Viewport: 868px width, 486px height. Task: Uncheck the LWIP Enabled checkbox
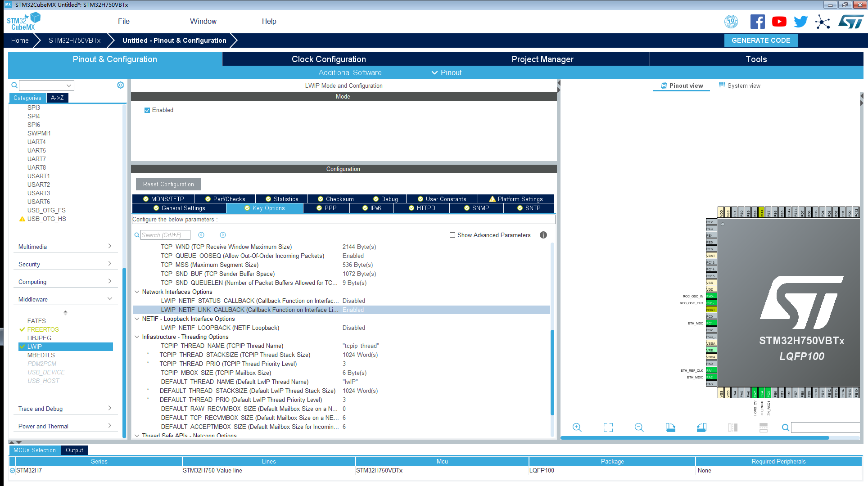point(147,110)
